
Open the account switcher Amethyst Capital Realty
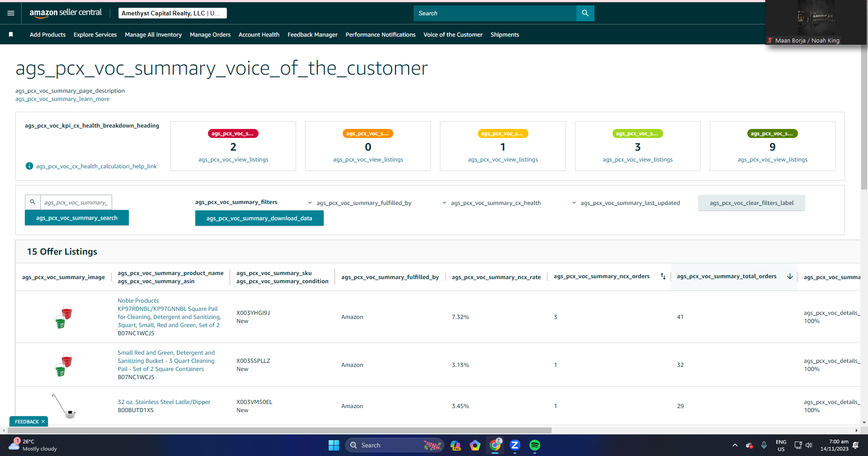tap(173, 13)
